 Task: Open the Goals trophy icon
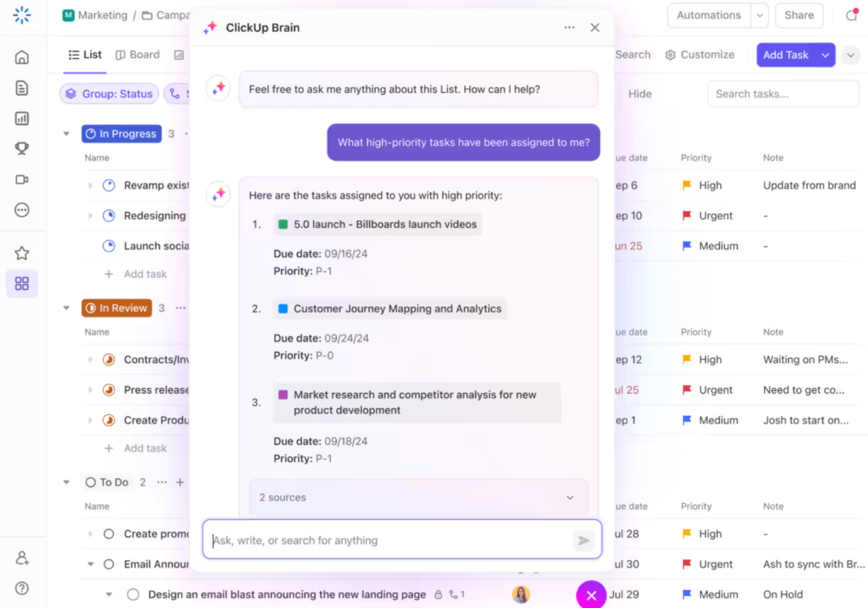[22, 148]
